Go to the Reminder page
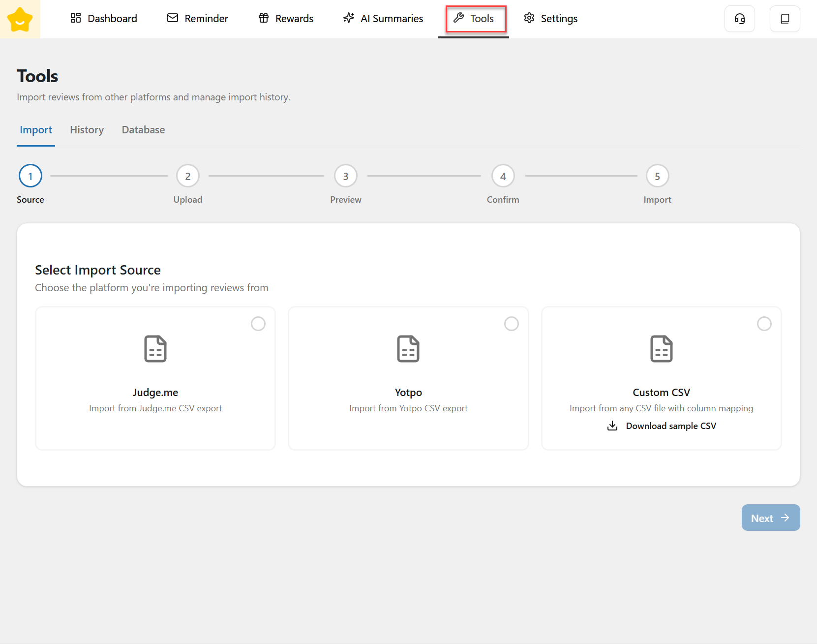817x644 pixels. click(198, 19)
